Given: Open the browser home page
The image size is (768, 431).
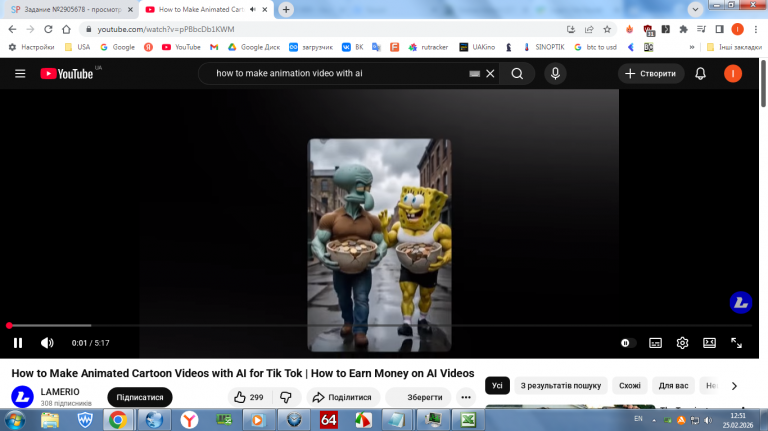Looking at the screenshot, I should click(x=66, y=29).
